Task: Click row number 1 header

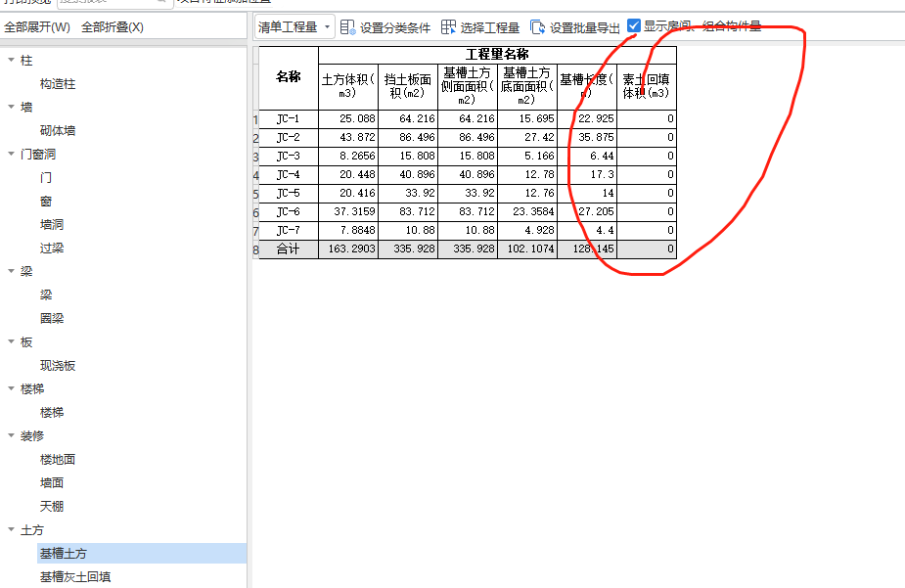Action: pos(255,119)
